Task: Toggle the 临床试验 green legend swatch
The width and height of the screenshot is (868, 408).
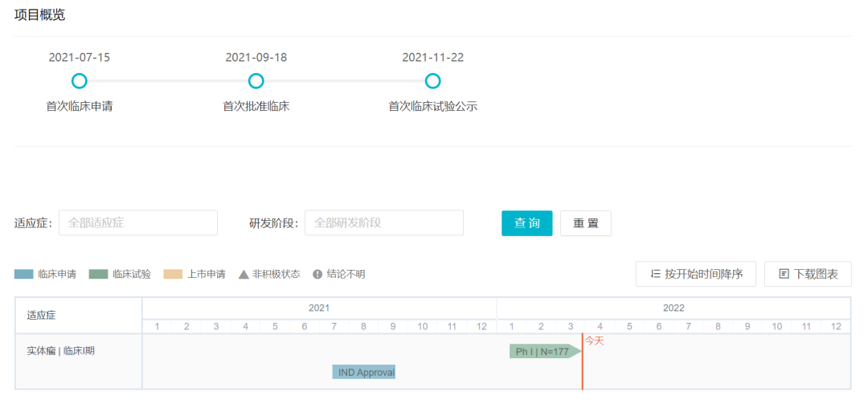Action: pos(98,274)
